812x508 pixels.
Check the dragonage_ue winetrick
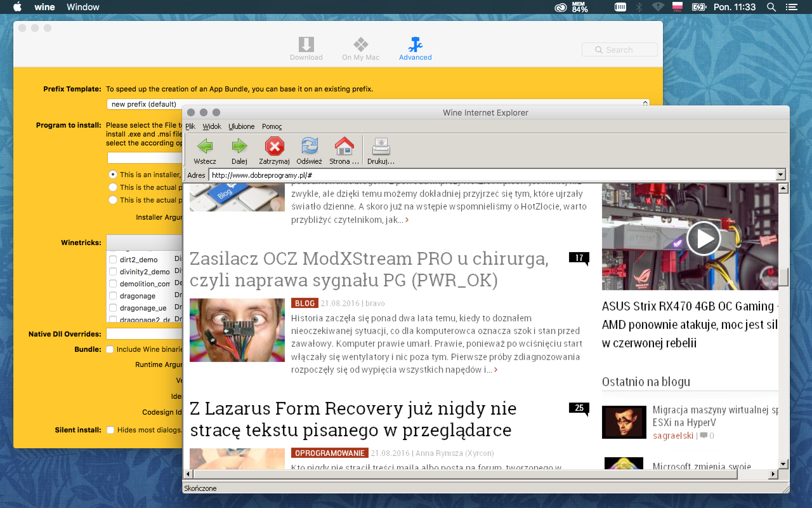click(113, 308)
